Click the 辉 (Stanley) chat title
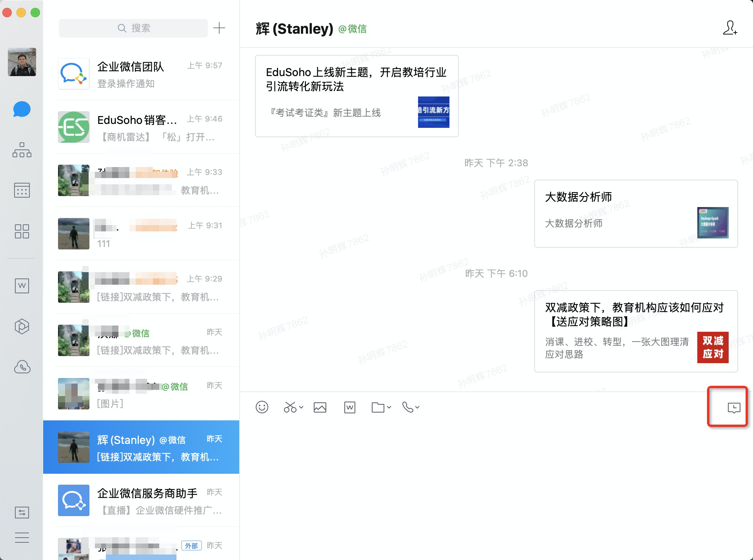Viewport: 753px width, 560px height. [x=294, y=29]
